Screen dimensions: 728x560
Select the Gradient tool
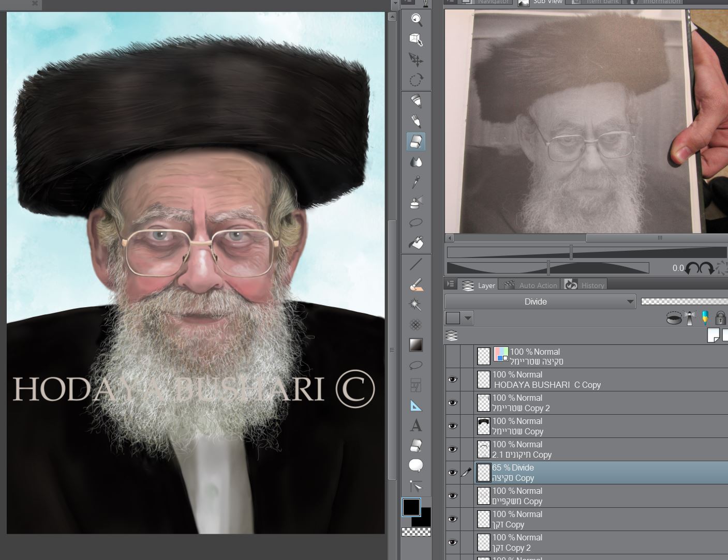click(416, 344)
